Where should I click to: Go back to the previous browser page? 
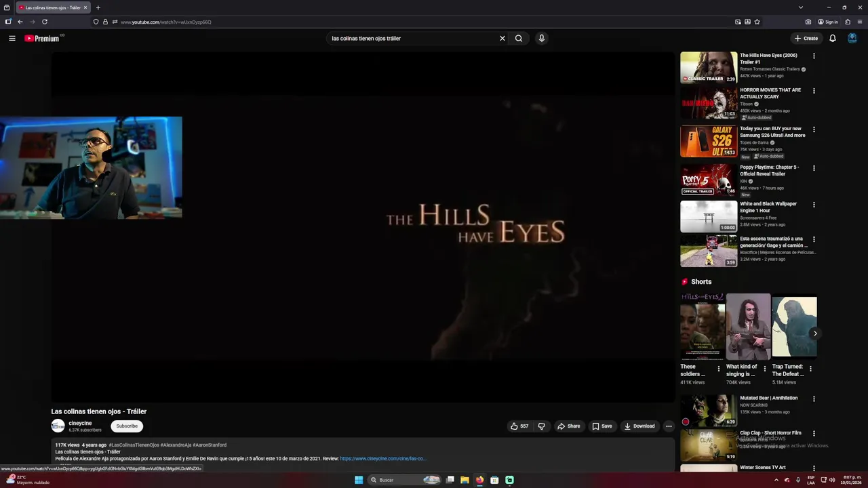coord(20,22)
